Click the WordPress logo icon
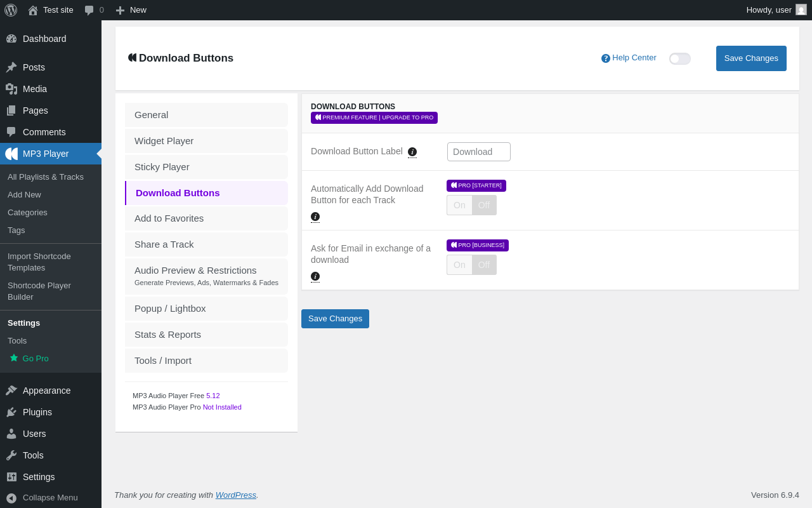The width and height of the screenshot is (812, 508). (x=11, y=10)
